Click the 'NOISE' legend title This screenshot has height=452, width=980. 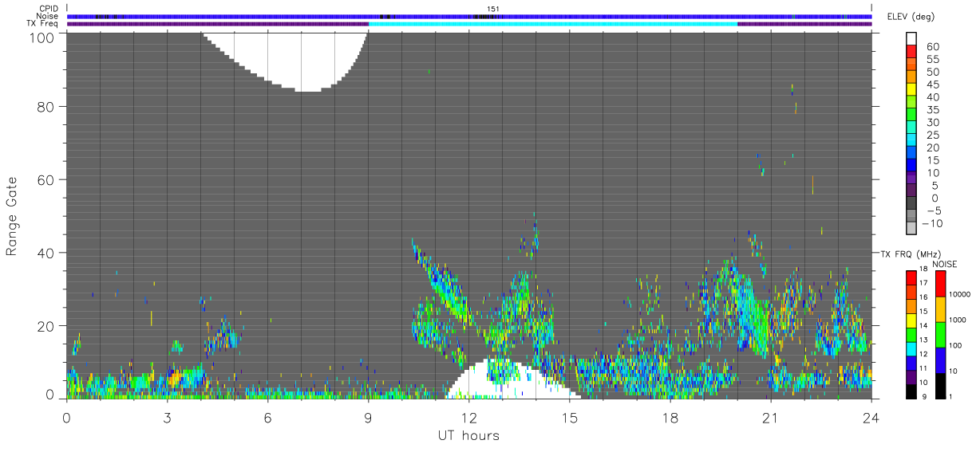tap(944, 264)
